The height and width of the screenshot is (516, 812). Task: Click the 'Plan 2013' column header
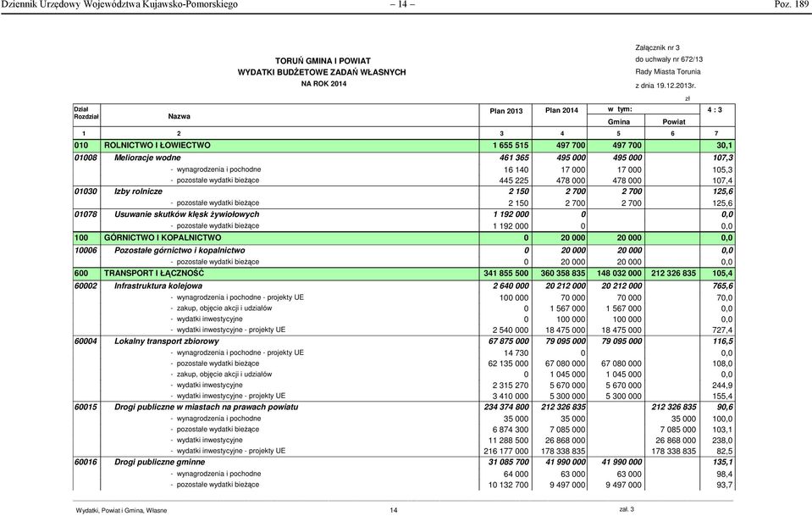[506, 111]
